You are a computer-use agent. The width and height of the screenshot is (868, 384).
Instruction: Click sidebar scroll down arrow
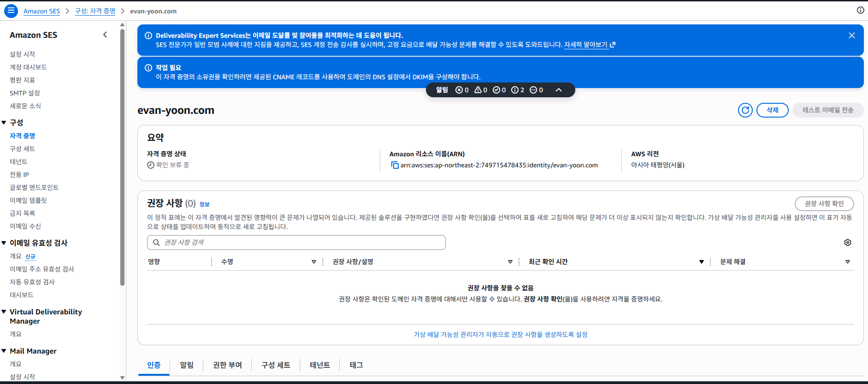click(x=122, y=378)
